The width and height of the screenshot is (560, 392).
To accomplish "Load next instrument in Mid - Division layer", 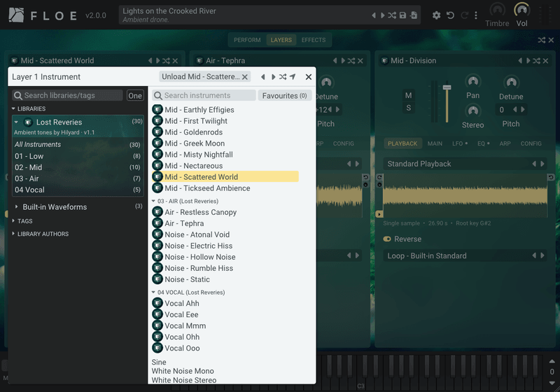I will click(528, 61).
